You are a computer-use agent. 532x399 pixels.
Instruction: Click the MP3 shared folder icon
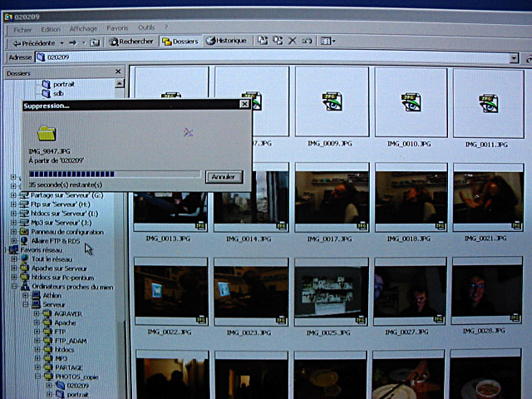coord(47,358)
